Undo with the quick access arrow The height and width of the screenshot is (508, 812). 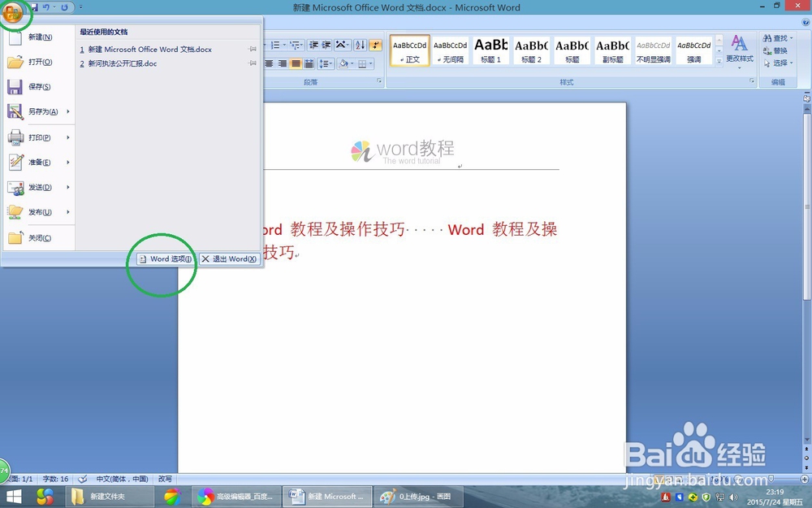tap(46, 7)
